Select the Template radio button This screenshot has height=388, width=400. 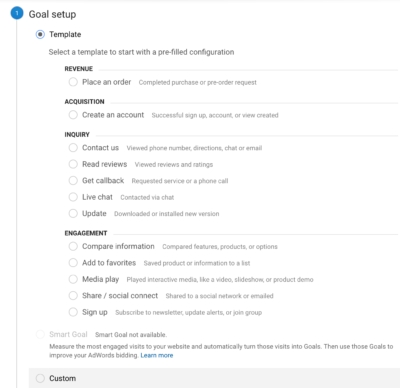[x=40, y=34]
